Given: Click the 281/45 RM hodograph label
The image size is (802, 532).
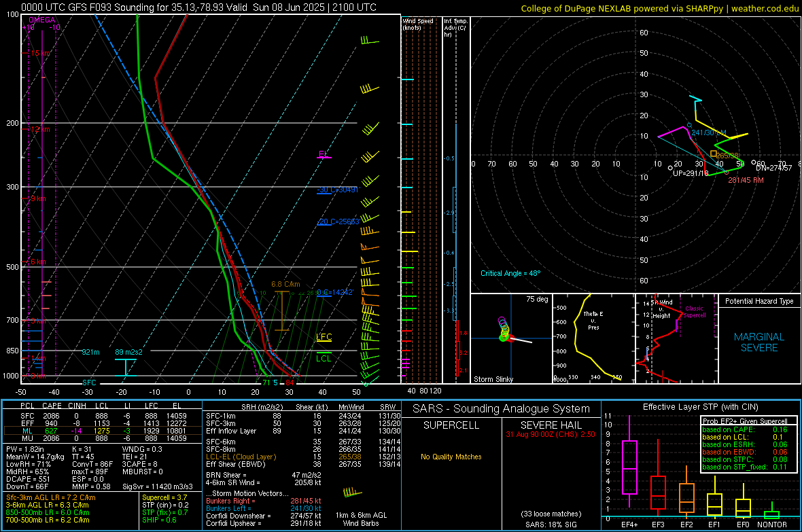Looking at the screenshot, I should point(746,180).
